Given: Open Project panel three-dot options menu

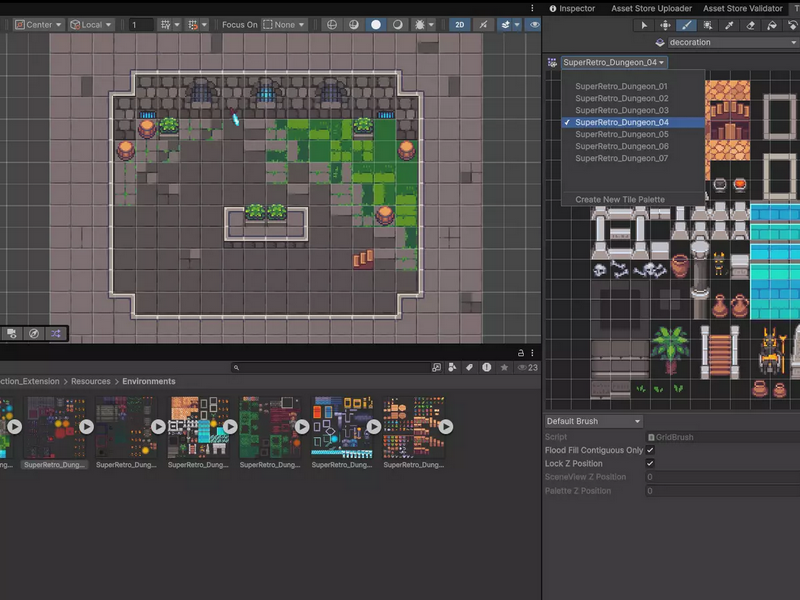Looking at the screenshot, I should pos(532,353).
